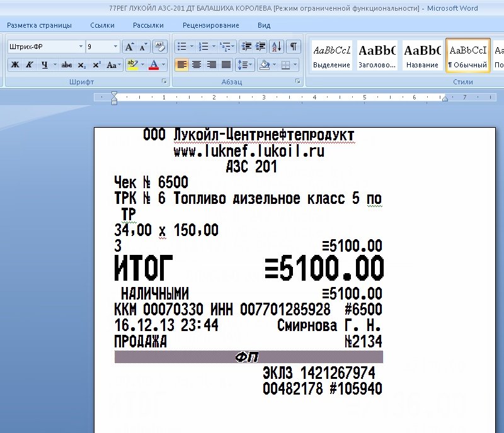This screenshot has height=433, width=504.
Task: Apply italic formatting using К icon
Action: pyautogui.click(x=29, y=65)
